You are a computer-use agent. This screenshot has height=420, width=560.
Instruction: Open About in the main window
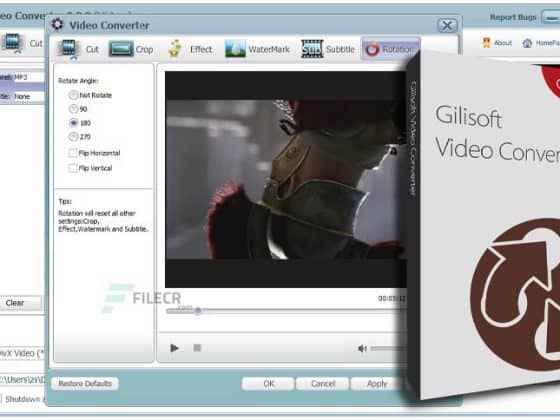tap(498, 43)
